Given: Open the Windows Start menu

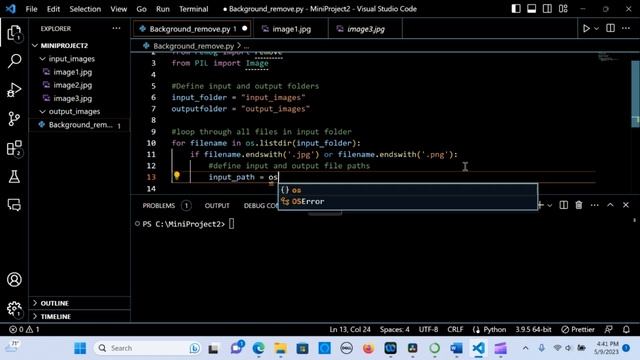Looking at the screenshot, I should coord(80,348).
